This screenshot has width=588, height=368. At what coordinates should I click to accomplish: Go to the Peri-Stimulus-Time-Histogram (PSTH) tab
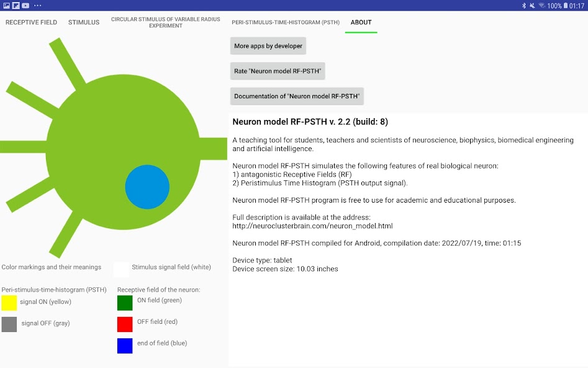pyautogui.click(x=286, y=22)
